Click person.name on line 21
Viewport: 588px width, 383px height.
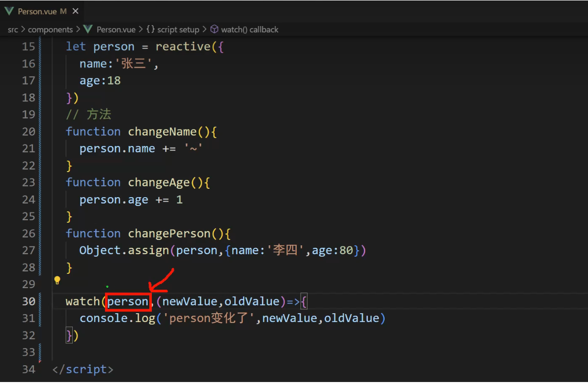click(x=117, y=148)
